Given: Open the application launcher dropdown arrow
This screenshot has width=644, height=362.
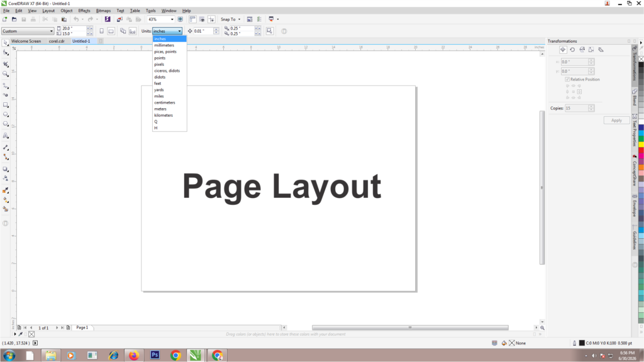Looking at the screenshot, I should (277, 19).
